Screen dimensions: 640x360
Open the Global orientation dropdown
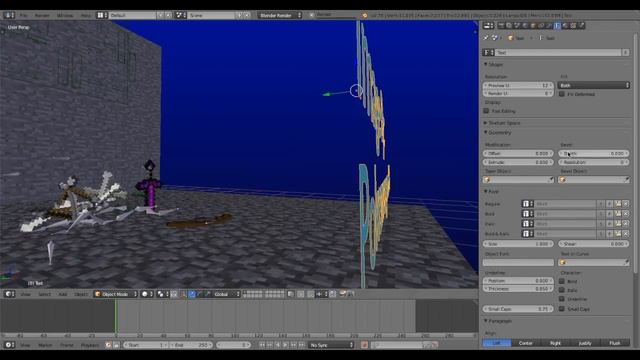click(226, 294)
